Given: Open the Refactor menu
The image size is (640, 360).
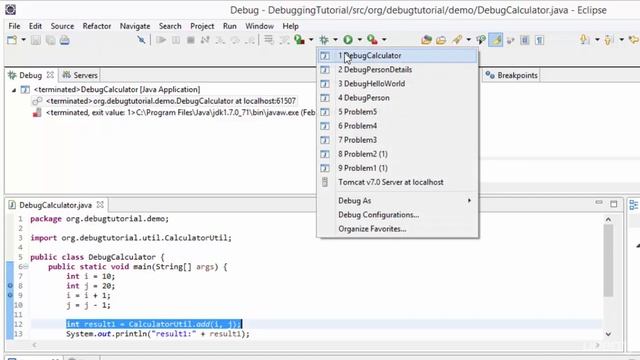Looking at the screenshot, I should point(97,26).
